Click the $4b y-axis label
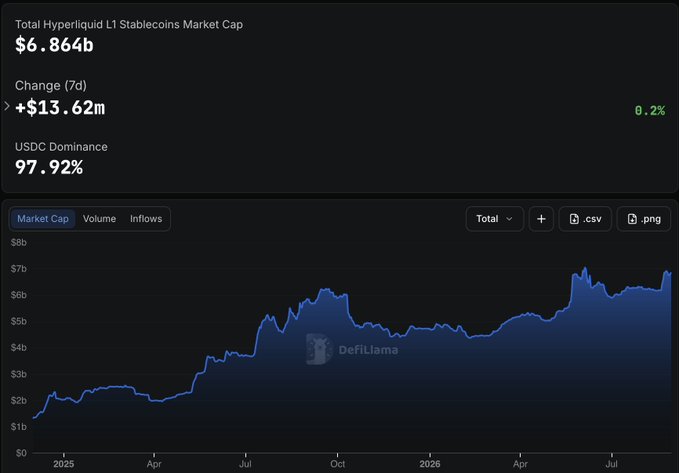Viewport: 679px width, 473px height. pyautogui.click(x=19, y=348)
